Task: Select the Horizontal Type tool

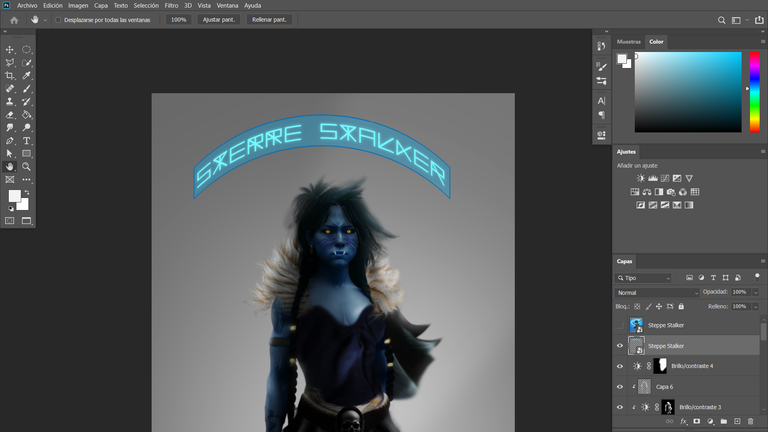Action: pyautogui.click(x=26, y=141)
